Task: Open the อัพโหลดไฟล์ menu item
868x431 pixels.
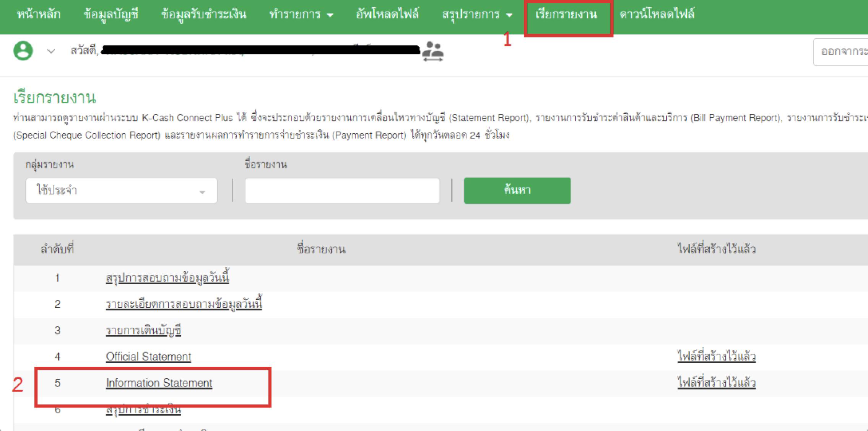Action: coord(387,15)
